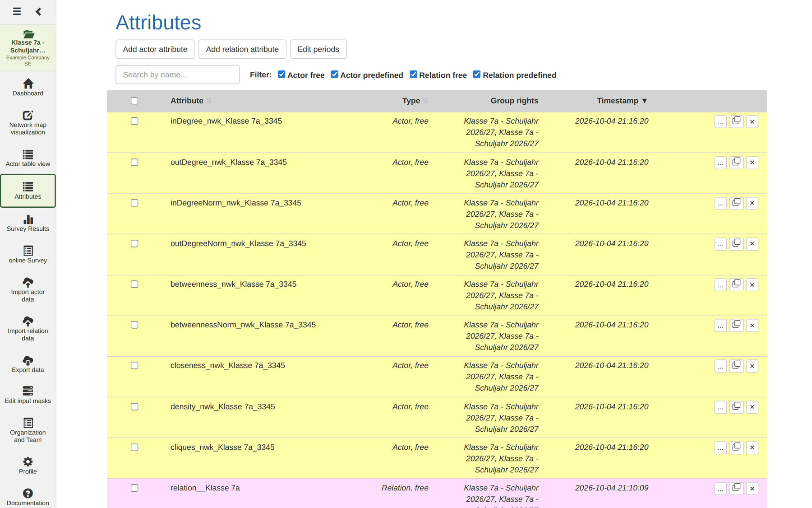The height and width of the screenshot is (508, 812).
Task: Focus the Search by name field
Action: pyautogui.click(x=177, y=75)
